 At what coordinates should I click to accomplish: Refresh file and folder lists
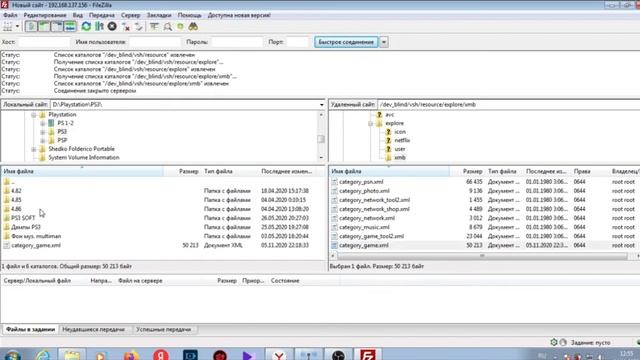click(x=86, y=27)
